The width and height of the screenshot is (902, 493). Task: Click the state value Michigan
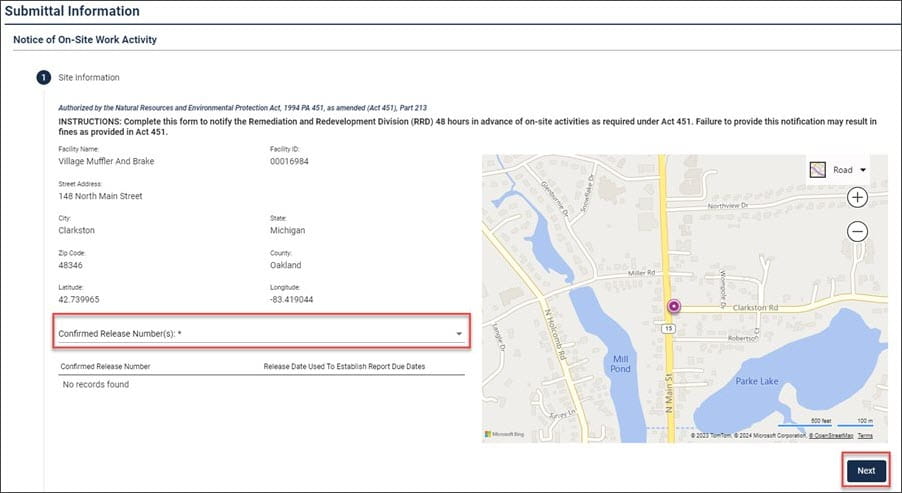coord(288,230)
